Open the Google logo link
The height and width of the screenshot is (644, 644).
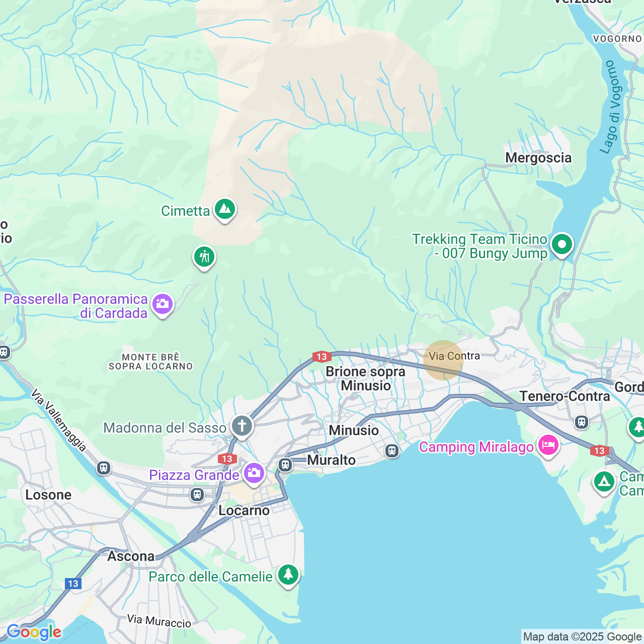tap(34, 632)
